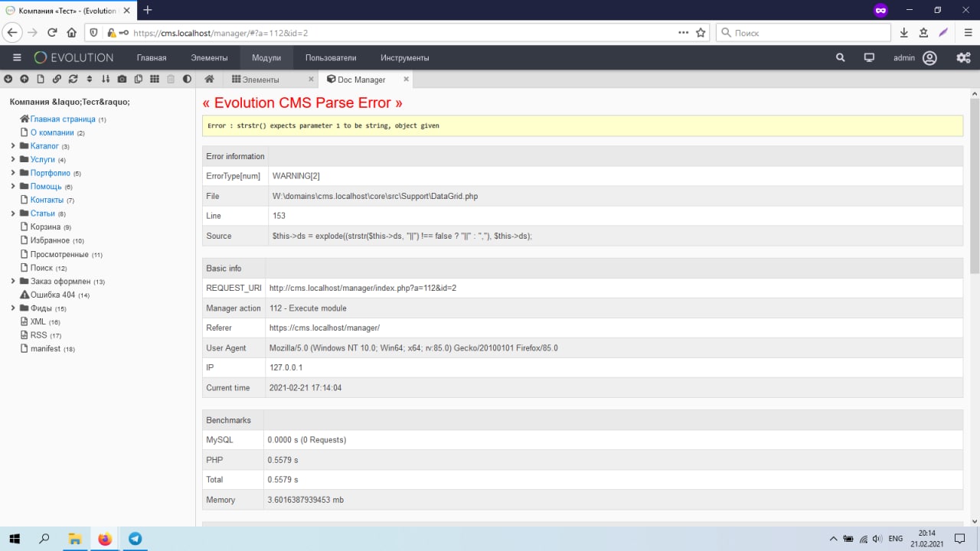Click the Компания «Тест» tree root title
This screenshot has width=980, height=551.
tap(70, 102)
